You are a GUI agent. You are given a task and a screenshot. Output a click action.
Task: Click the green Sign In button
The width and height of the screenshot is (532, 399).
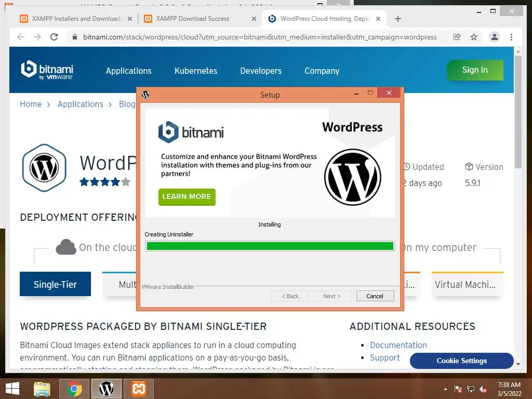tap(475, 70)
